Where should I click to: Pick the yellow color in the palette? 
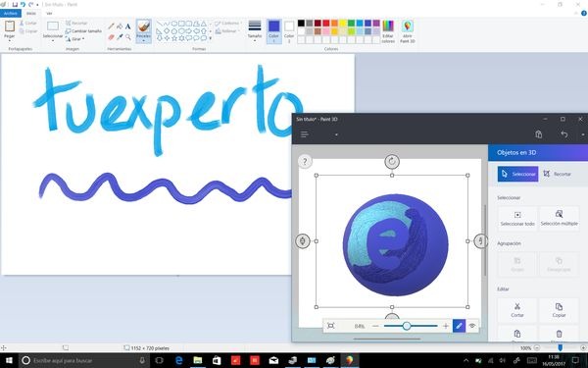343,23
